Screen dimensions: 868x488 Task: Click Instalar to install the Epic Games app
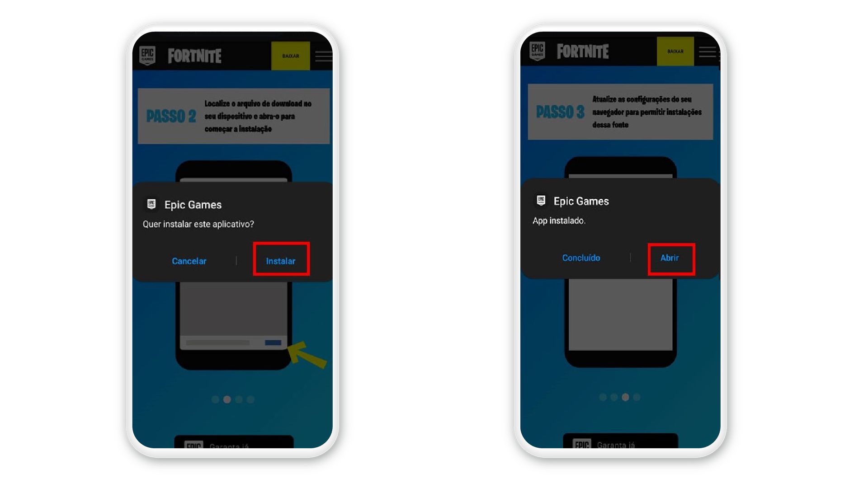pyautogui.click(x=281, y=261)
